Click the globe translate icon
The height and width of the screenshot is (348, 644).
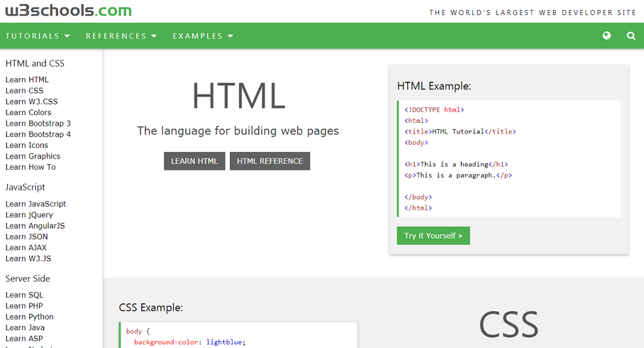tap(606, 36)
